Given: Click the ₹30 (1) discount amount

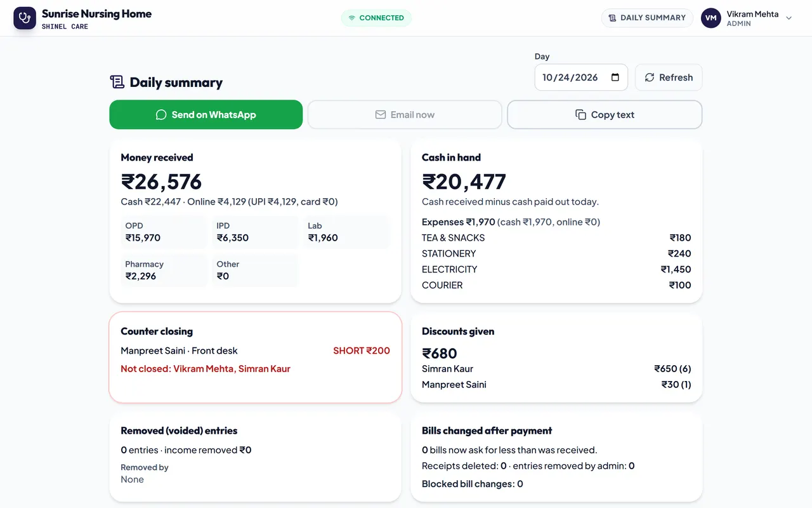Looking at the screenshot, I should (x=676, y=384).
